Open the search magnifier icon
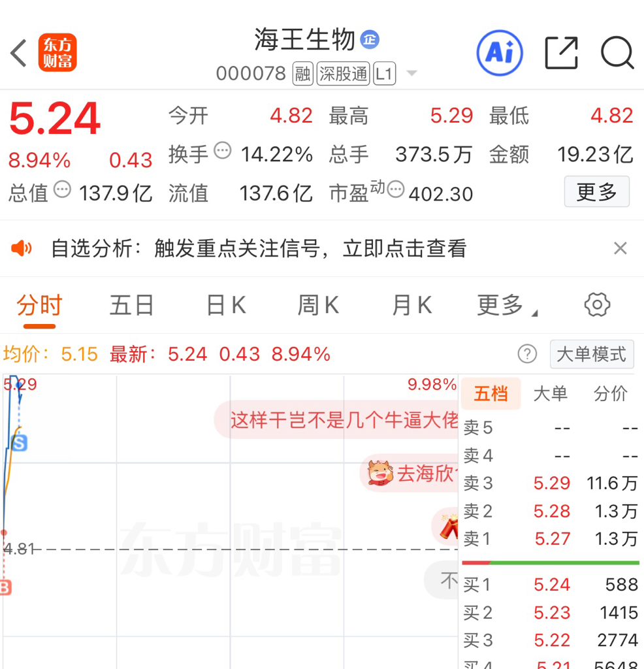Screen dimensions: 644x669 (x=617, y=53)
